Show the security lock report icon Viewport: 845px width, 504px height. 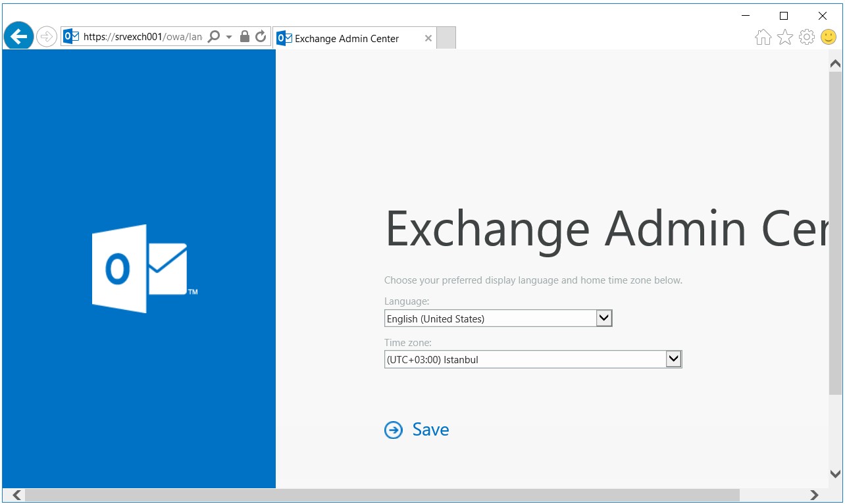tap(245, 37)
